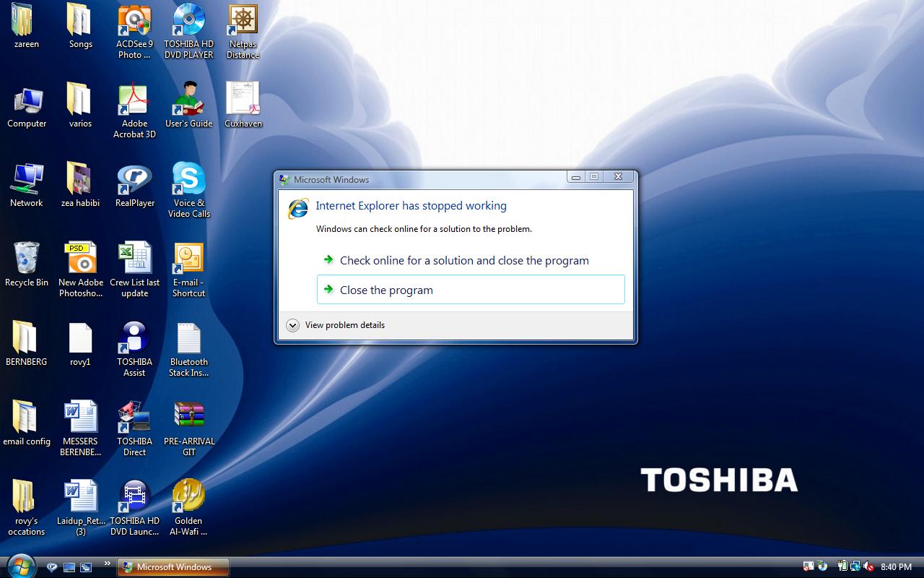The width and height of the screenshot is (924, 578).
Task: Open the PRE-ARRIVAL GIT archive
Action: [x=189, y=428]
